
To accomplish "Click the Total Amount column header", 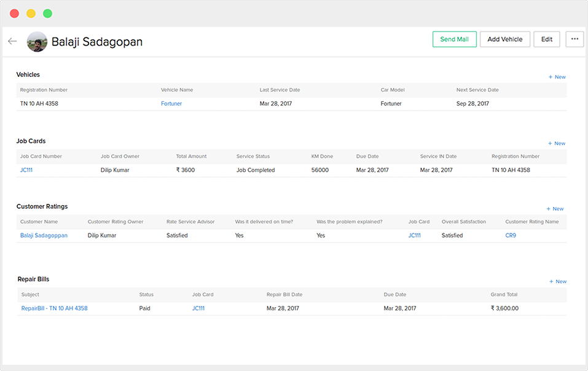I will 191,157.
